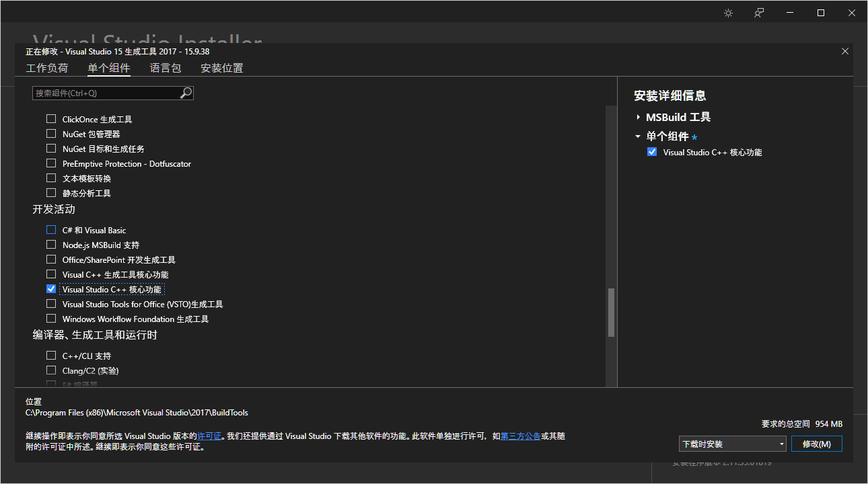The image size is (868, 484).
Task: Open the settings gear in the title bar
Action: [x=728, y=12]
